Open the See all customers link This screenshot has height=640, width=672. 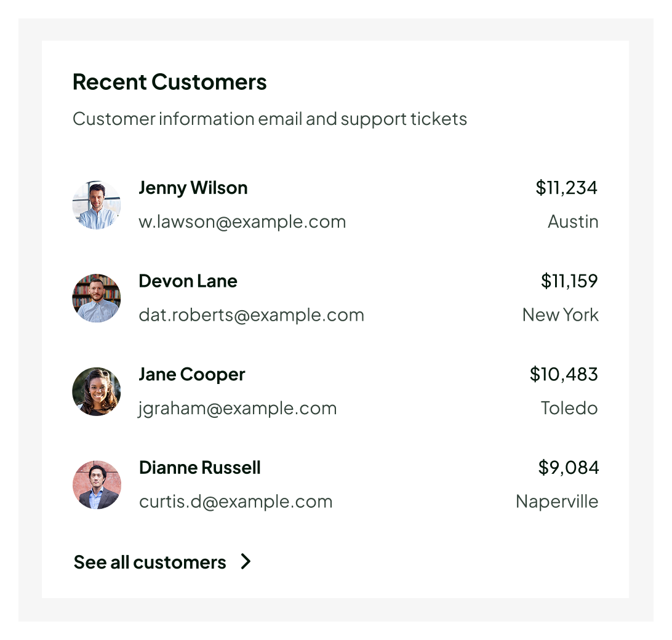[x=150, y=562]
